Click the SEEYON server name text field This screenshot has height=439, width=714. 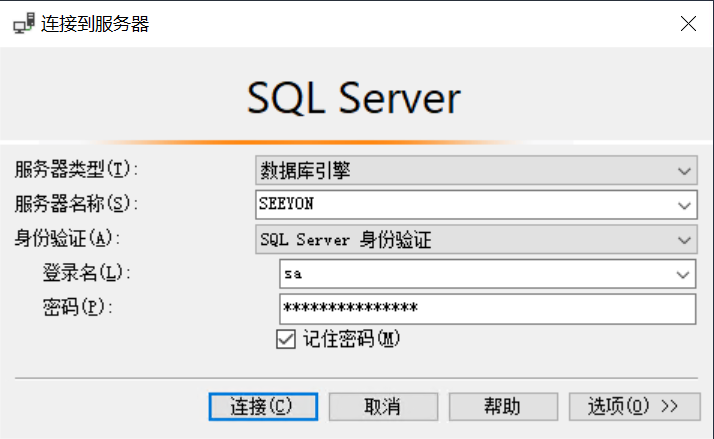point(465,205)
